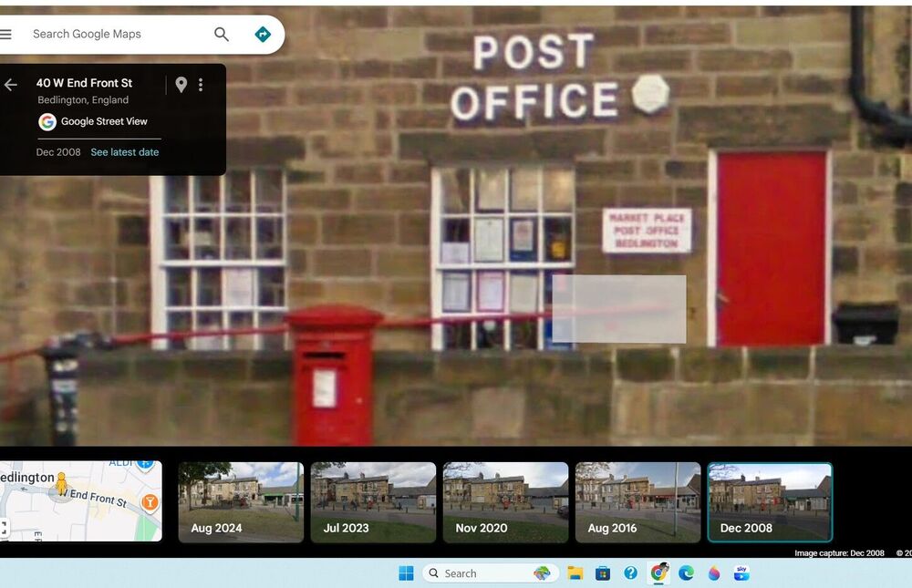Viewport: 912px width, 588px height.
Task: Open the Google Maps hamburger menu
Action: 6,35
